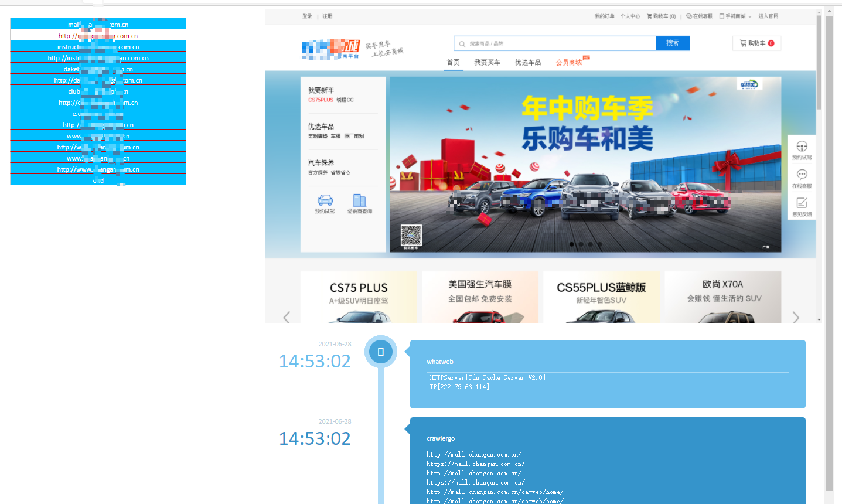Click 优选车品 heading in left category panel
Image resolution: width=842 pixels, height=504 pixels.
coord(321,127)
